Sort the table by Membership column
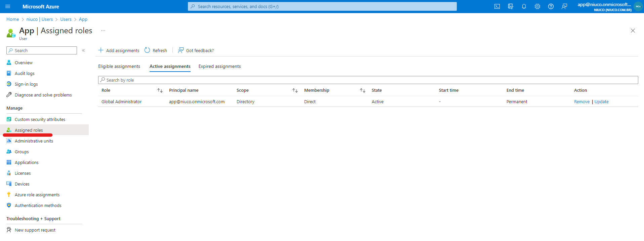Screen dimensions: 644x241 pyautogui.click(x=363, y=90)
